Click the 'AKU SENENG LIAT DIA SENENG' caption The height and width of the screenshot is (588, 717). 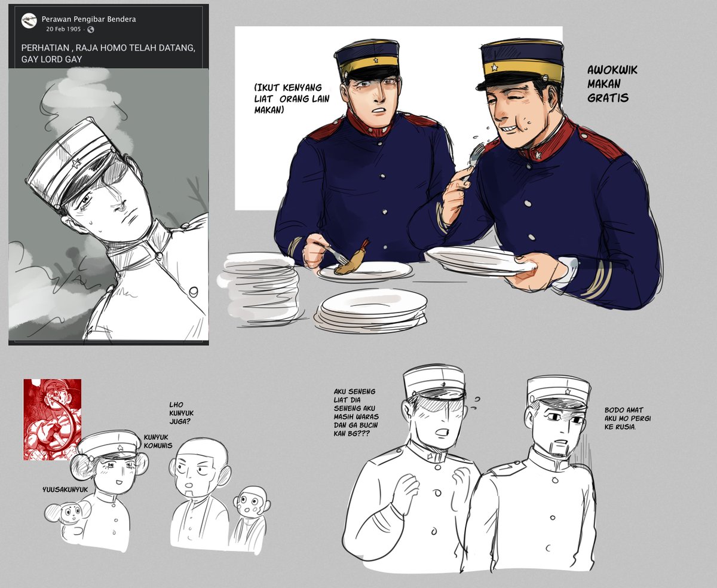355,400
